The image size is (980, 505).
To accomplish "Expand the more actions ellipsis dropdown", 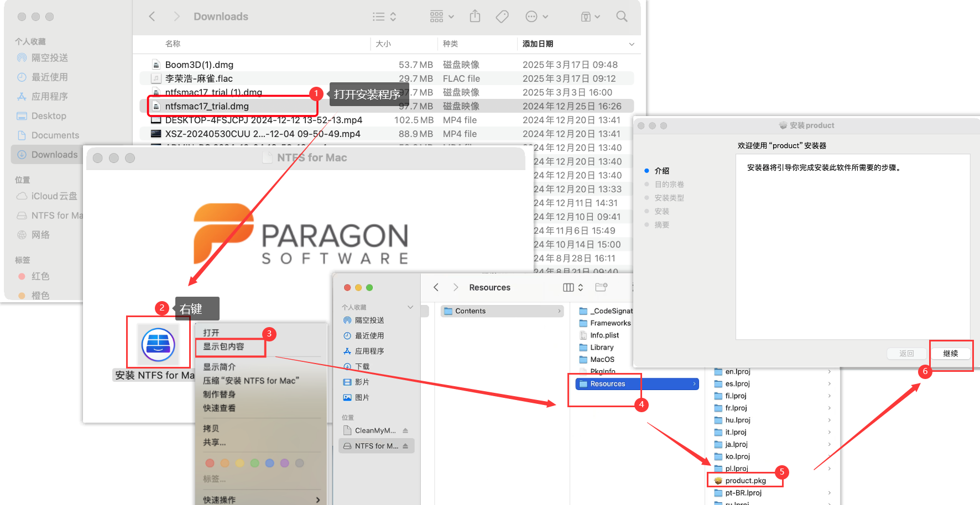I will tap(536, 17).
